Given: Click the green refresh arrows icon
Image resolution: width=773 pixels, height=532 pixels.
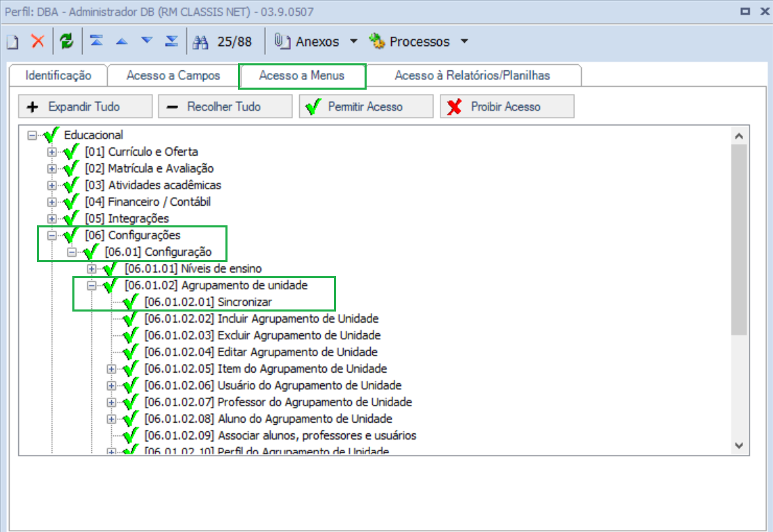Looking at the screenshot, I should tap(67, 42).
